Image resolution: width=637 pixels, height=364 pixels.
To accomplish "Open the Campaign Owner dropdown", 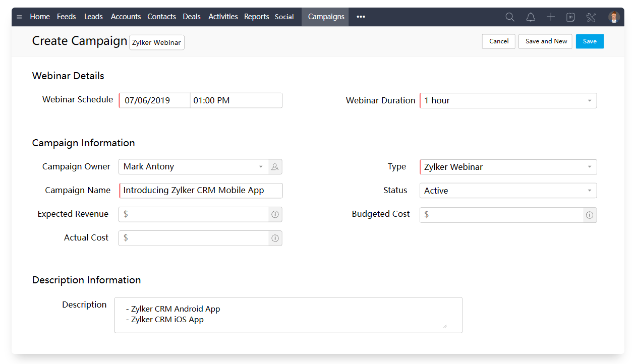I will tap(194, 167).
